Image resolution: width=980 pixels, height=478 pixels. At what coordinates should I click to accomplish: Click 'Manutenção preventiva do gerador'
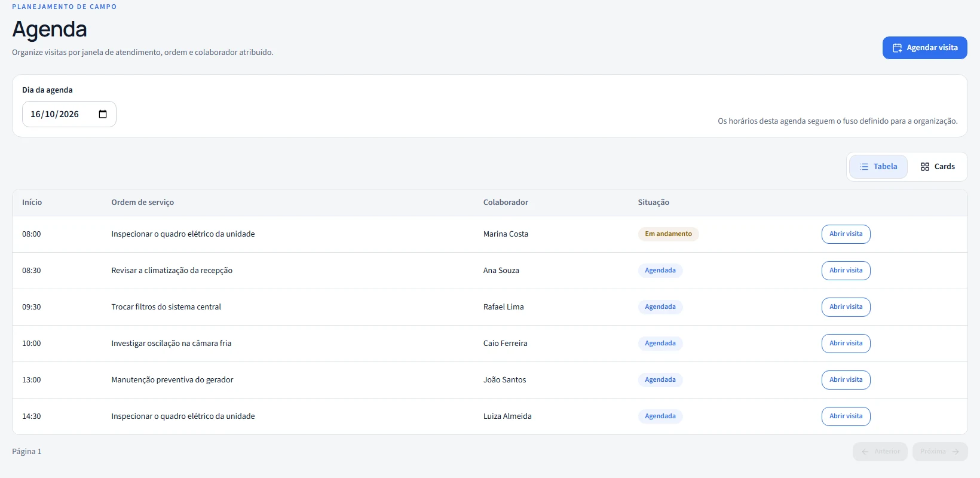point(172,380)
